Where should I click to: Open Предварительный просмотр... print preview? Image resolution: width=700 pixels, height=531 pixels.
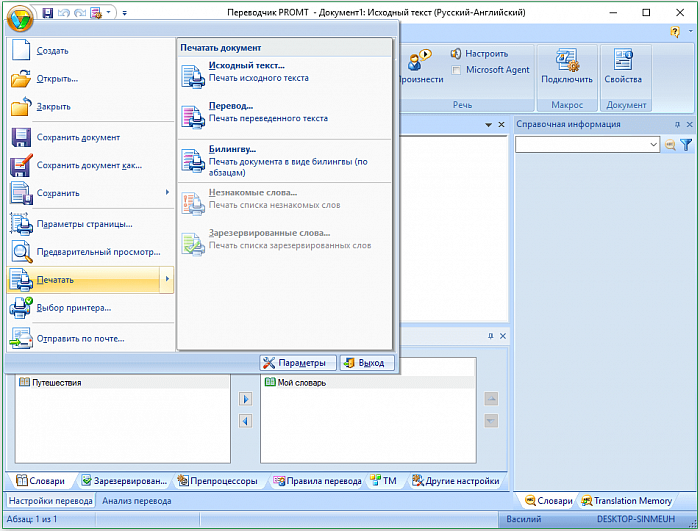click(91, 252)
